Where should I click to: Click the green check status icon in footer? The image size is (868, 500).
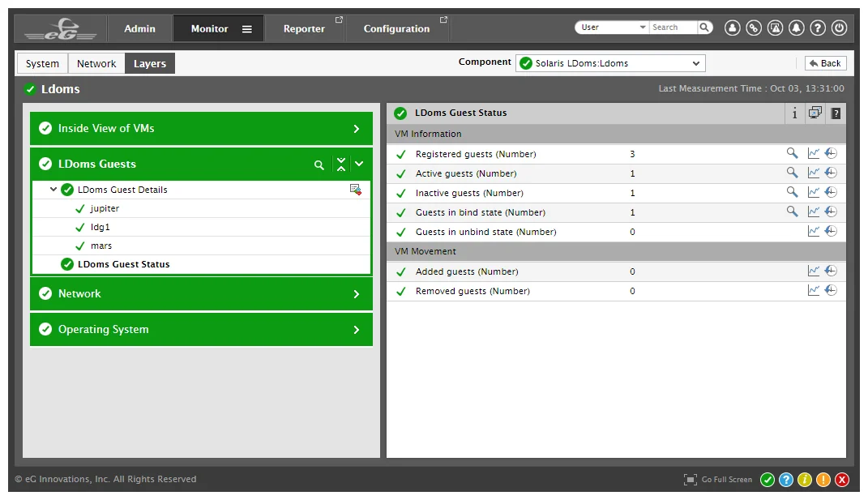[x=768, y=480]
